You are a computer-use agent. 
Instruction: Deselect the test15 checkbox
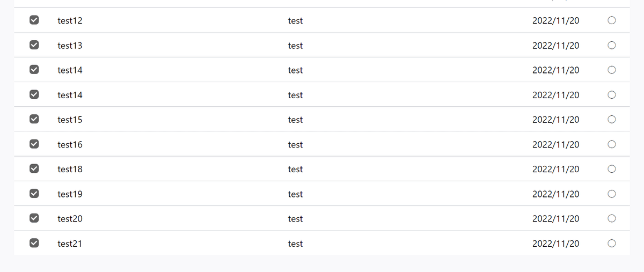[34, 119]
